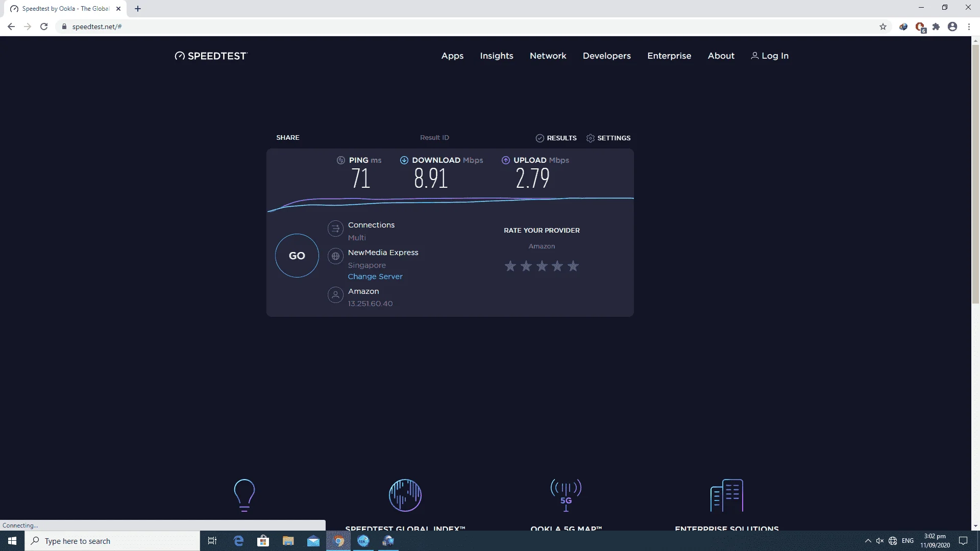This screenshot has width=980, height=551.
Task: Open speedtest SETTINGS
Action: (608, 138)
